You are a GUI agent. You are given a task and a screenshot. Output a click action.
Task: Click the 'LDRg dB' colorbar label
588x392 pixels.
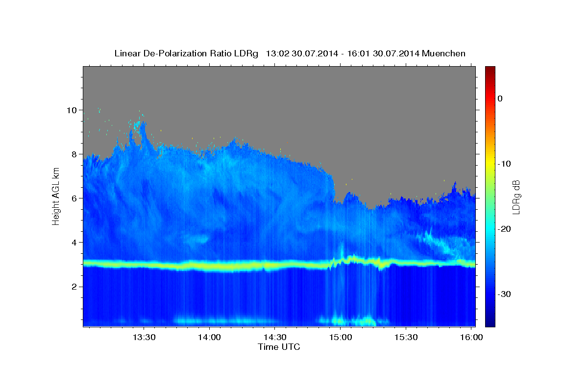pyautogui.click(x=516, y=196)
